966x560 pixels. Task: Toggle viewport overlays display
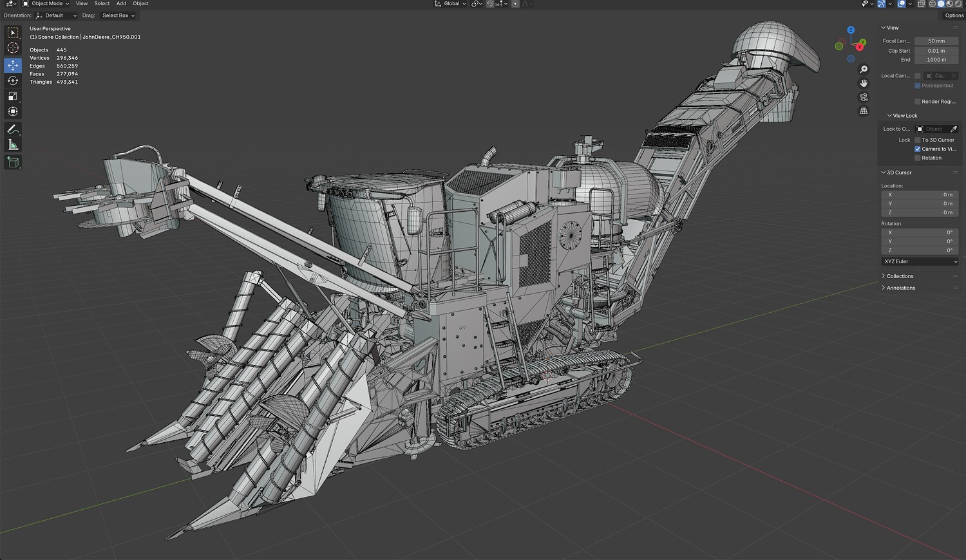tap(902, 4)
